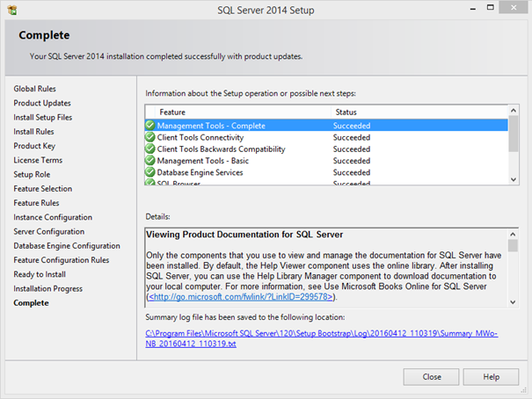This screenshot has height=399, width=532.
Task: Select the Client Tools Backwards Compatibility row
Action: point(326,149)
